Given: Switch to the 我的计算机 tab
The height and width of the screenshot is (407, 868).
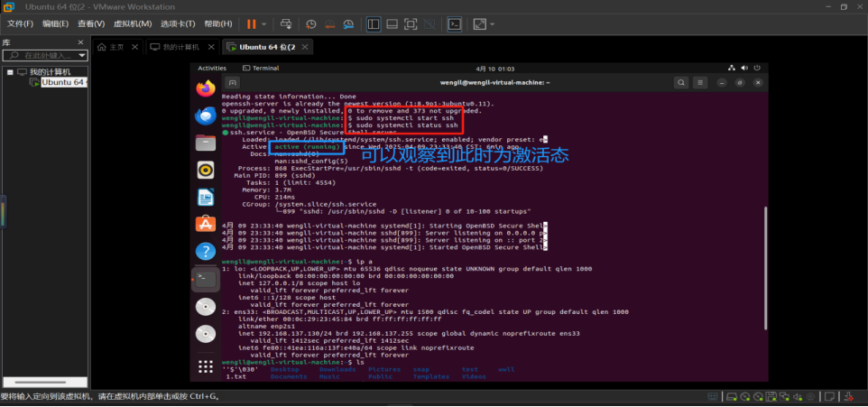Looking at the screenshot, I should [180, 47].
